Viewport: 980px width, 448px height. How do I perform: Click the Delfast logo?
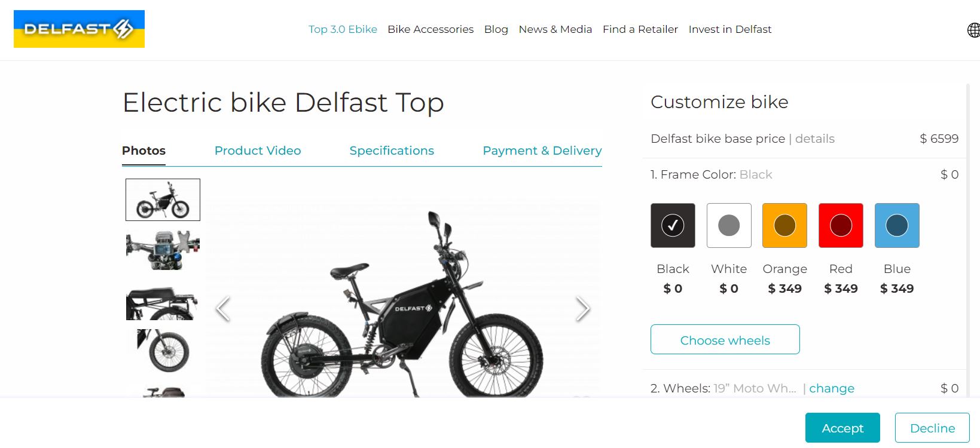click(x=79, y=29)
